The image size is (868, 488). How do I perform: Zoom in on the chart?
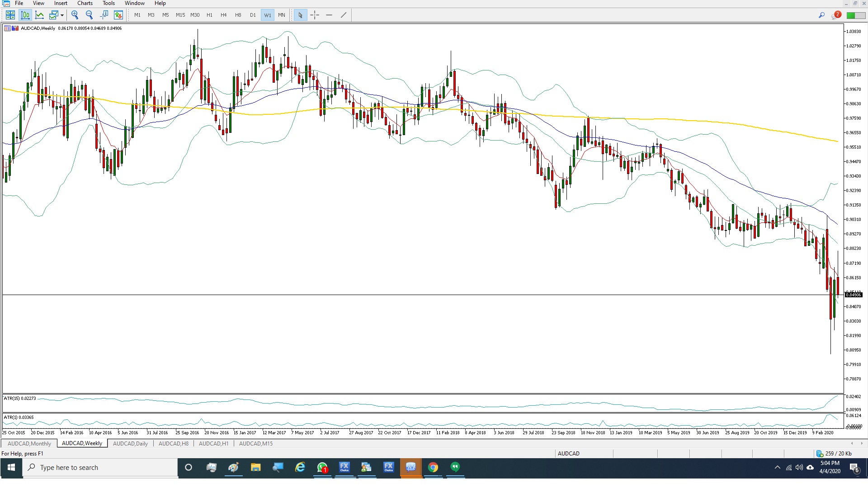(75, 15)
